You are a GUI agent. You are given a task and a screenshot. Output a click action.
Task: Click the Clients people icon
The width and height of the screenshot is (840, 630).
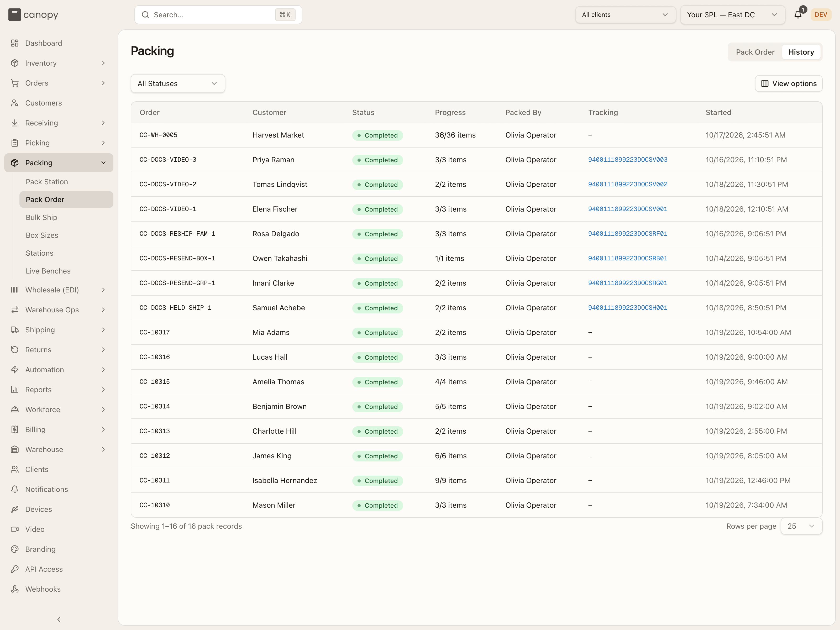coord(15,469)
